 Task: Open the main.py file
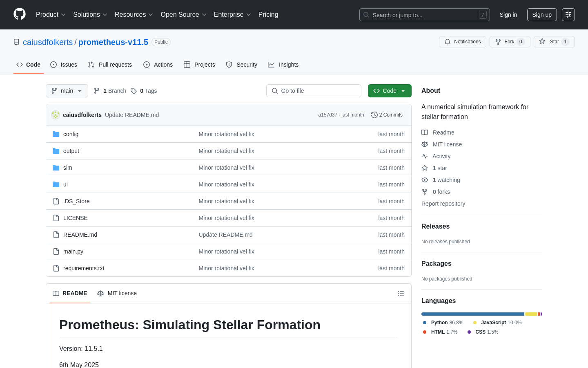pyautogui.click(x=73, y=251)
